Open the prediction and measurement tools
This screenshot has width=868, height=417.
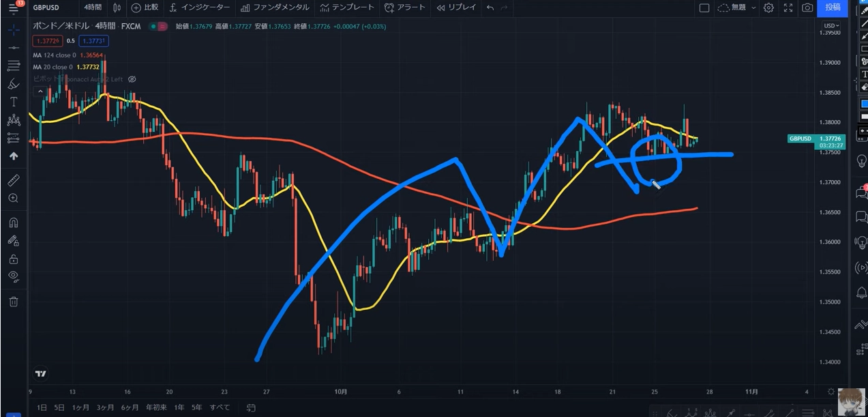13,138
